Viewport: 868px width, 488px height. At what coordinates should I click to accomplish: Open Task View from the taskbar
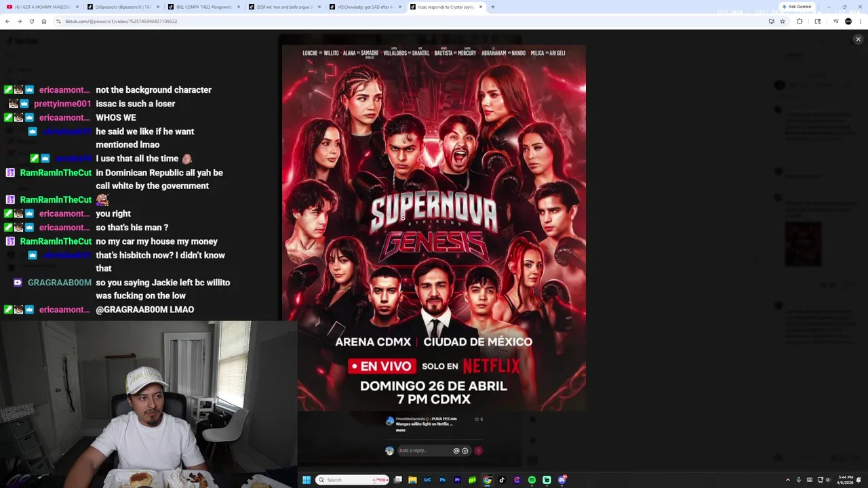[x=398, y=480]
